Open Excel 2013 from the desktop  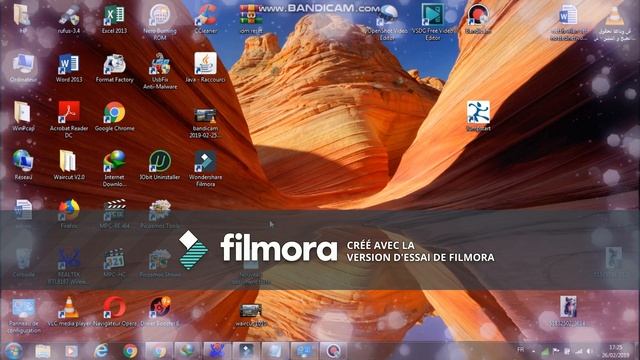(114, 18)
